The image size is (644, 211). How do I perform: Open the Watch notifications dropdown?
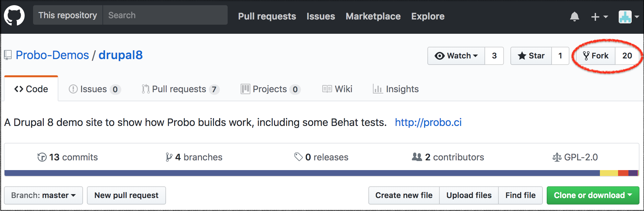coord(456,56)
